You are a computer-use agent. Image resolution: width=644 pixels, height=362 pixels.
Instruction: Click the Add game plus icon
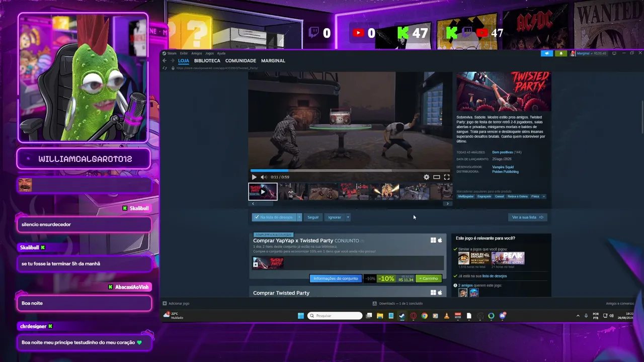(165, 304)
